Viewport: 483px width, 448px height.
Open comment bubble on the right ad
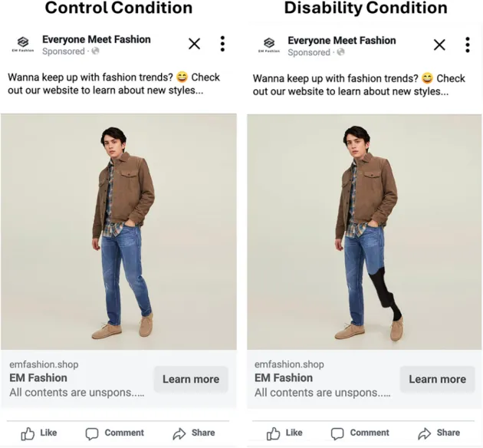point(337,433)
